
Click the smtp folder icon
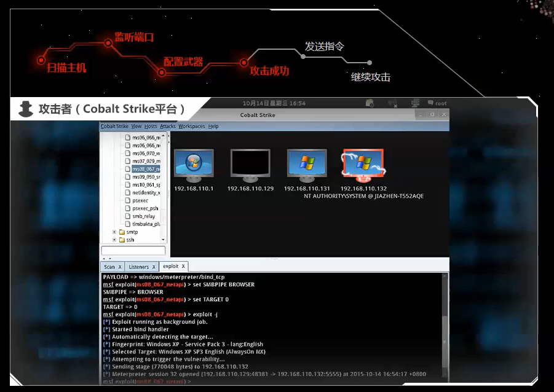122,232
